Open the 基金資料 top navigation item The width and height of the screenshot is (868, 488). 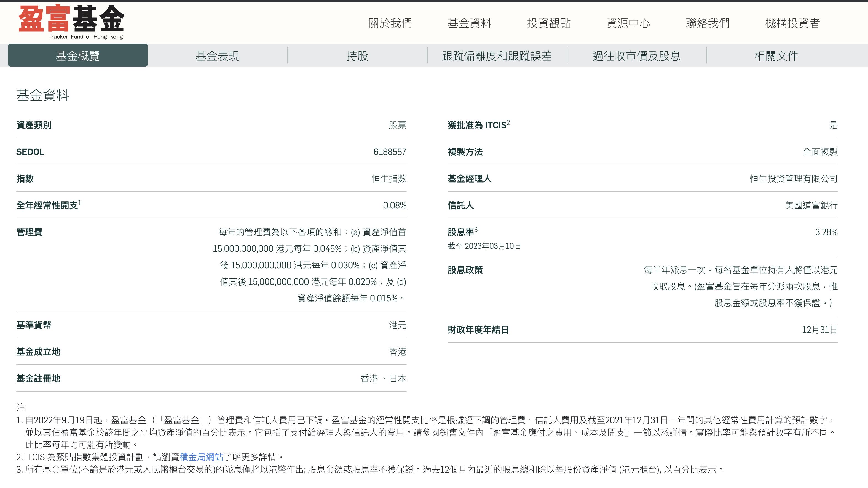coord(469,23)
